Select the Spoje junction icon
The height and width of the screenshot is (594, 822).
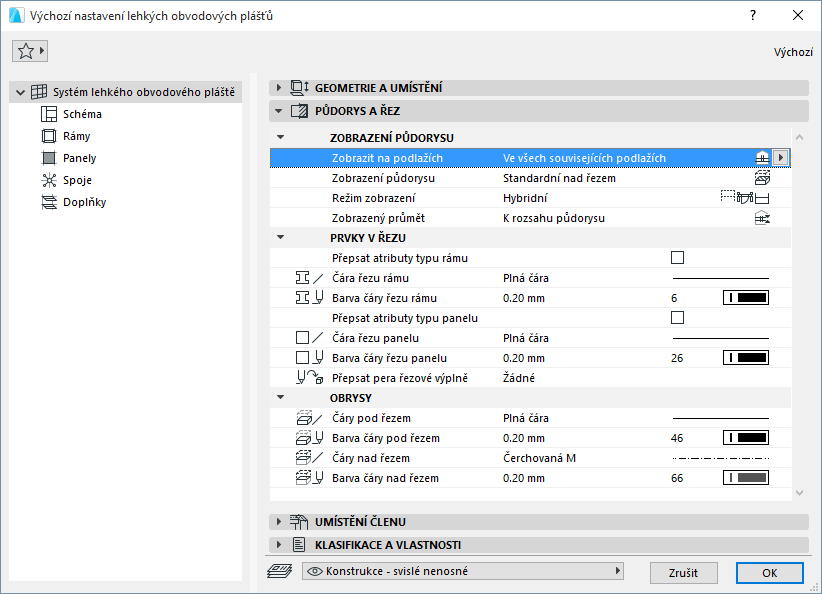click(49, 180)
